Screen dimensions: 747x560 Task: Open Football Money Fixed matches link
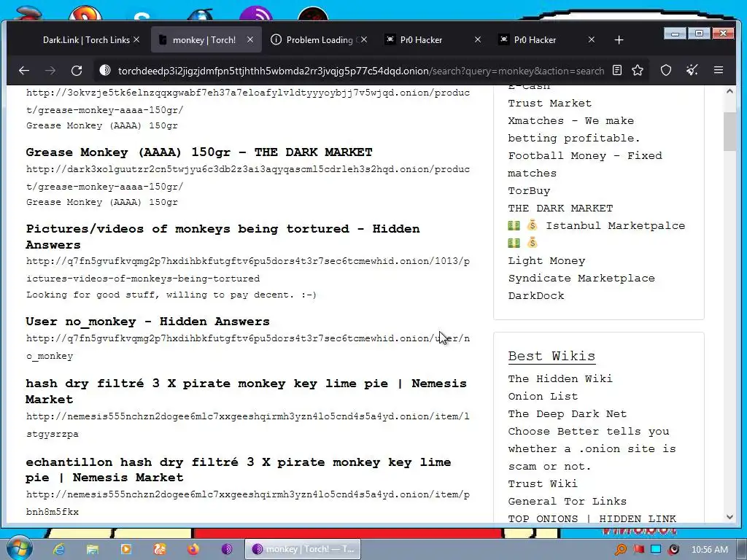(x=584, y=164)
